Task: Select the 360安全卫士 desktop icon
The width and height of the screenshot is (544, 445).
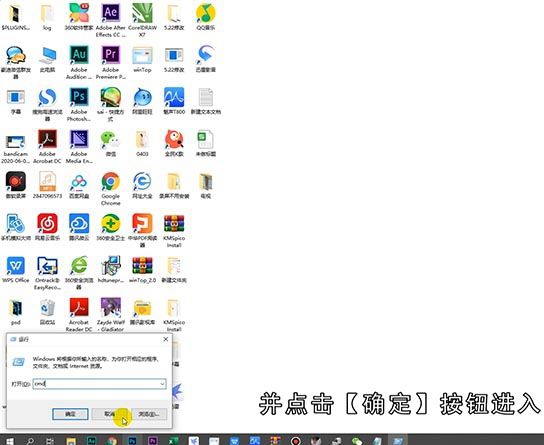Action: (110, 227)
